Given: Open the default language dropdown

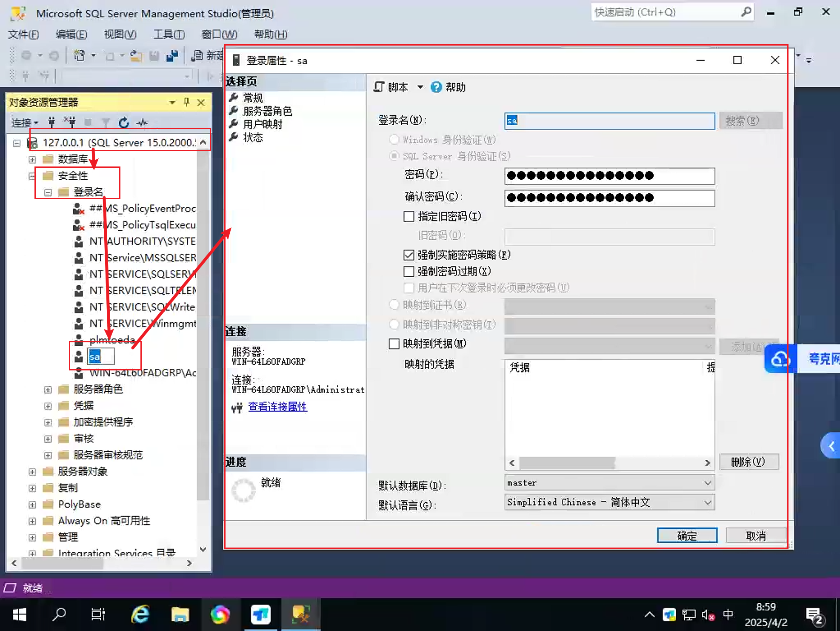Looking at the screenshot, I should [x=707, y=502].
